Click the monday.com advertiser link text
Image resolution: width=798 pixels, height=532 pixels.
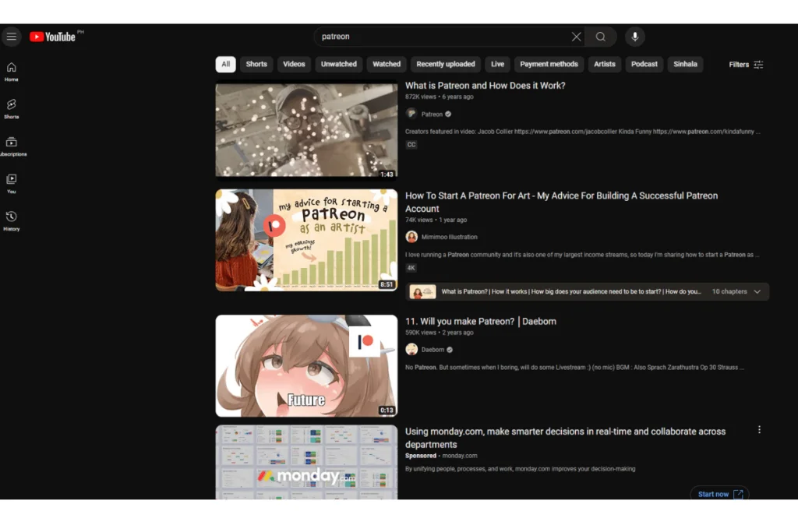tap(460, 456)
